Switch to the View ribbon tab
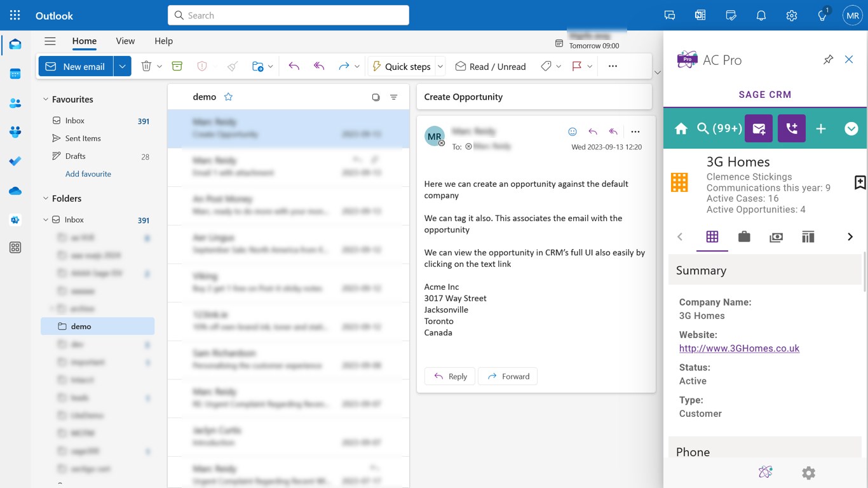 125,41
